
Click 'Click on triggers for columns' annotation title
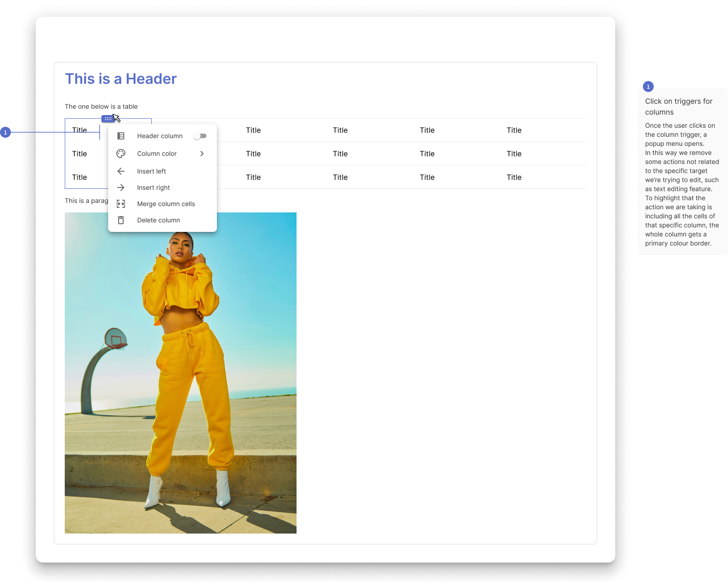(x=679, y=106)
